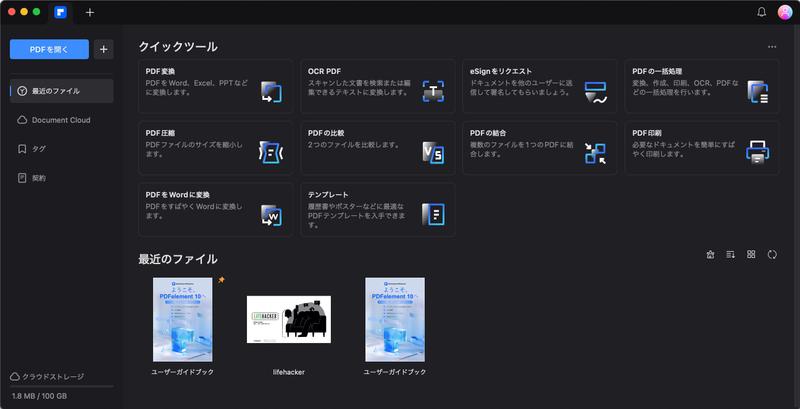Open PDFをWordに変換 tool
Viewport: 800px width, 409px height.
215,209
